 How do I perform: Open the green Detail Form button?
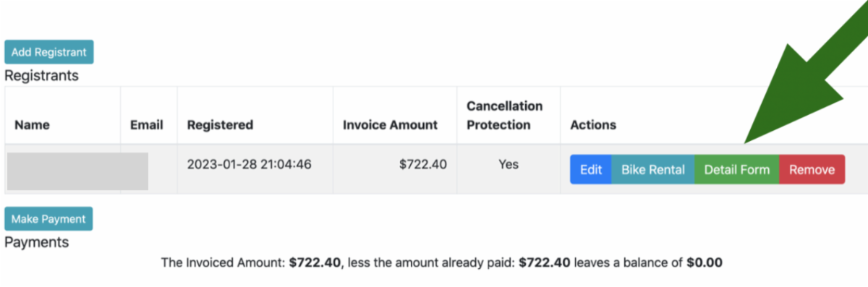click(736, 170)
